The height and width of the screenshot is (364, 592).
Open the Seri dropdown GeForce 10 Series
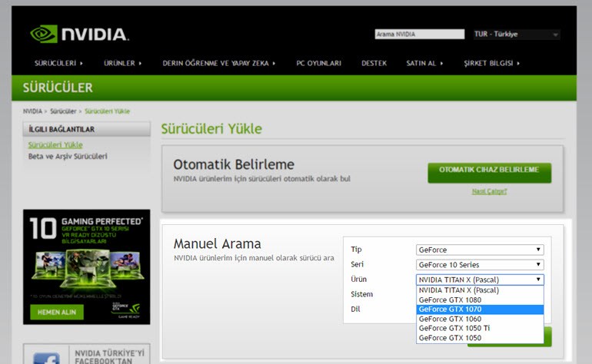tap(480, 265)
